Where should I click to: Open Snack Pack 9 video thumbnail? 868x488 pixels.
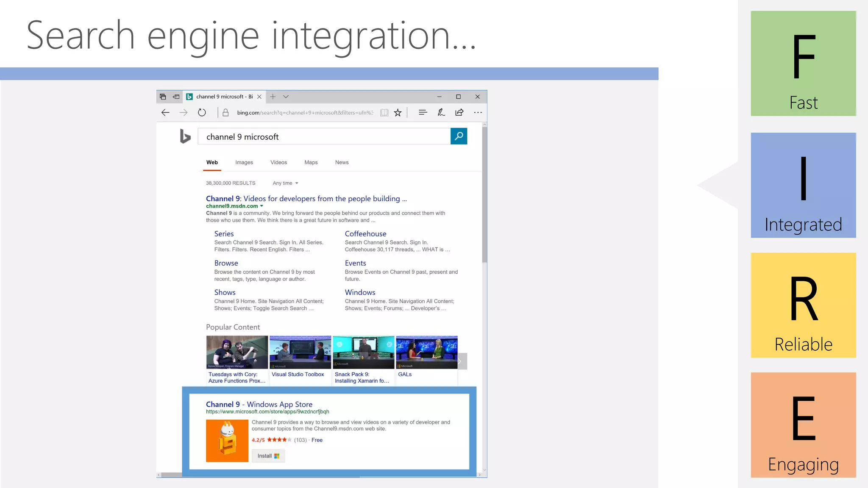coord(363,352)
